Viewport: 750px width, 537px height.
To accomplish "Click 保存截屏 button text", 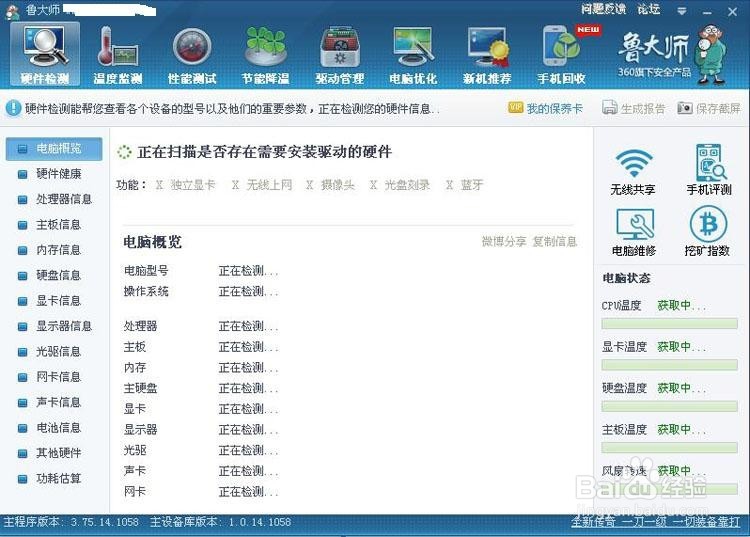I will [x=718, y=109].
